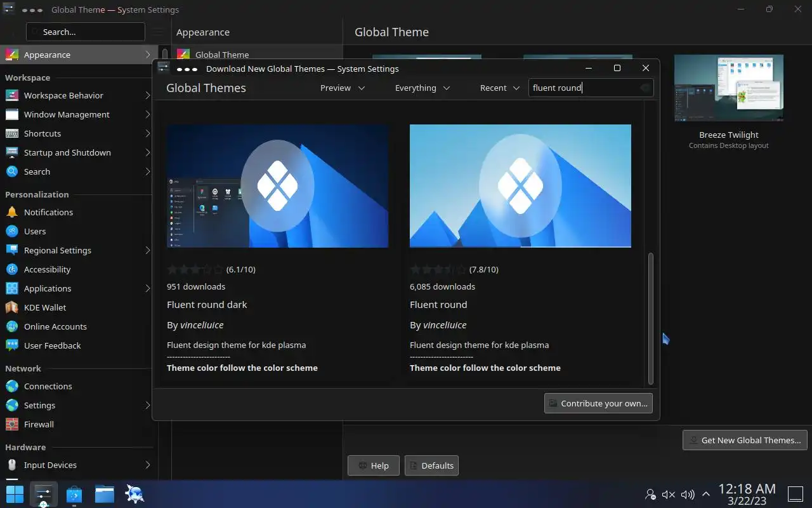
Task: Click the Window Management icon
Action: (x=12, y=114)
